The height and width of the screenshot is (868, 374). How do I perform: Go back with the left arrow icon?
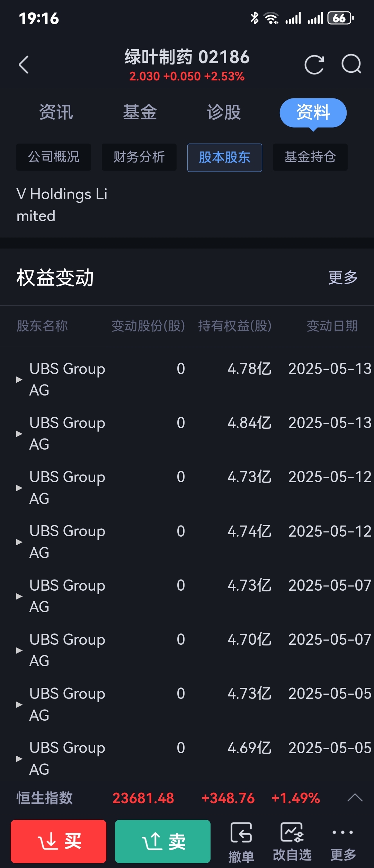tap(24, 64)
